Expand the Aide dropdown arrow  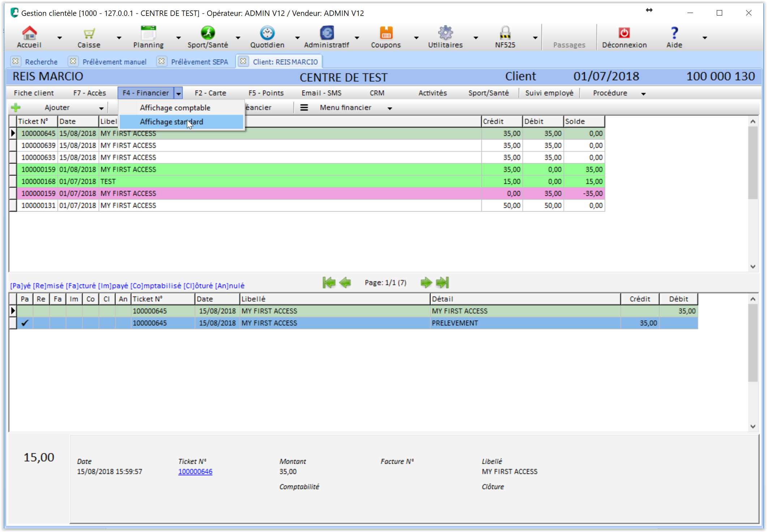click(705, 38)
